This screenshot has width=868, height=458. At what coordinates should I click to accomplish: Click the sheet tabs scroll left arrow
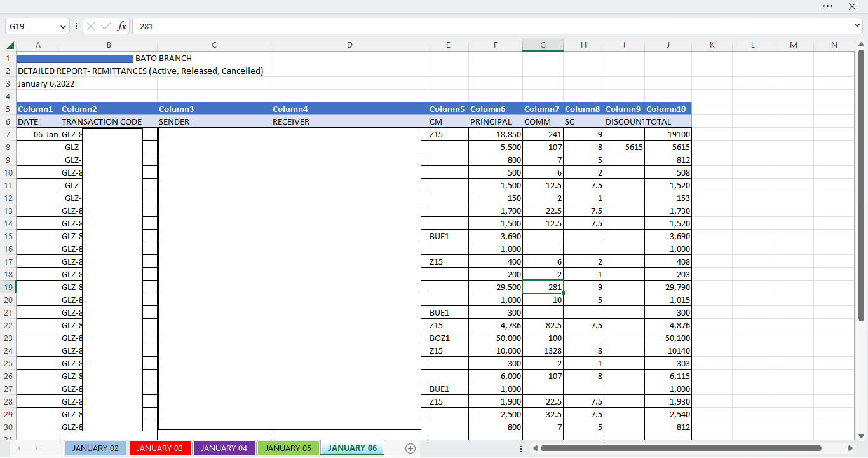coord(18,448)
